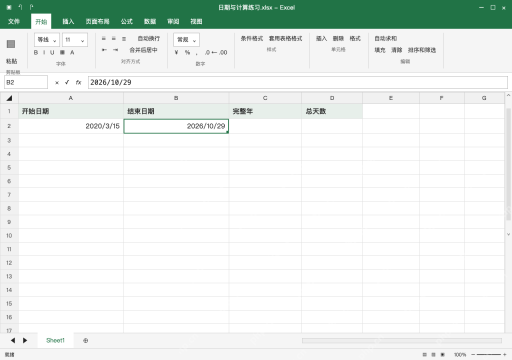Click the bottom align icon
Screen dimensions: 512x360
(x=124, y=39)
